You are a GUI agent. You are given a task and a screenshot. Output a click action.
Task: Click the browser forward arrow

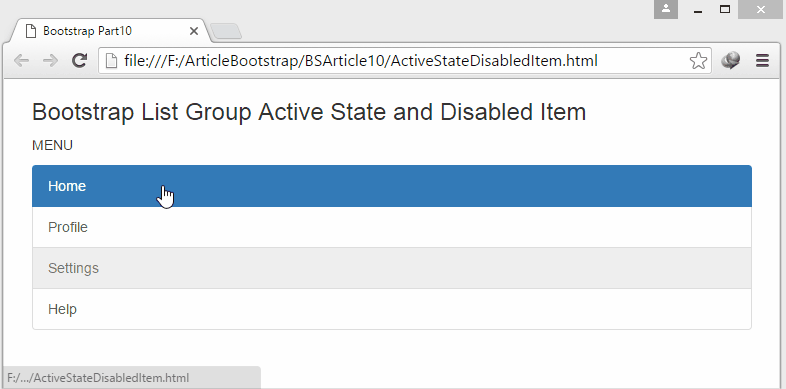[50, 61]
